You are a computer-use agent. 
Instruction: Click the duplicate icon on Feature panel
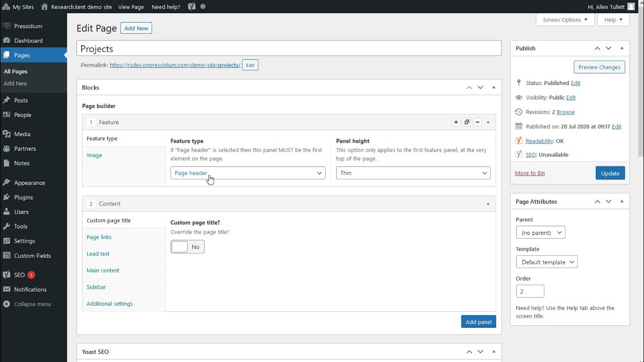click(467, 122)
